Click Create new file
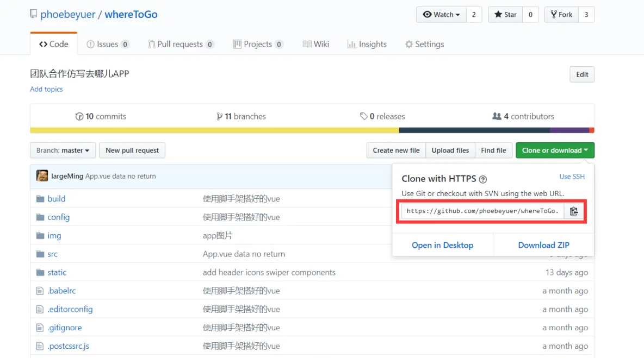644x358 pixels. pos(397,150)
